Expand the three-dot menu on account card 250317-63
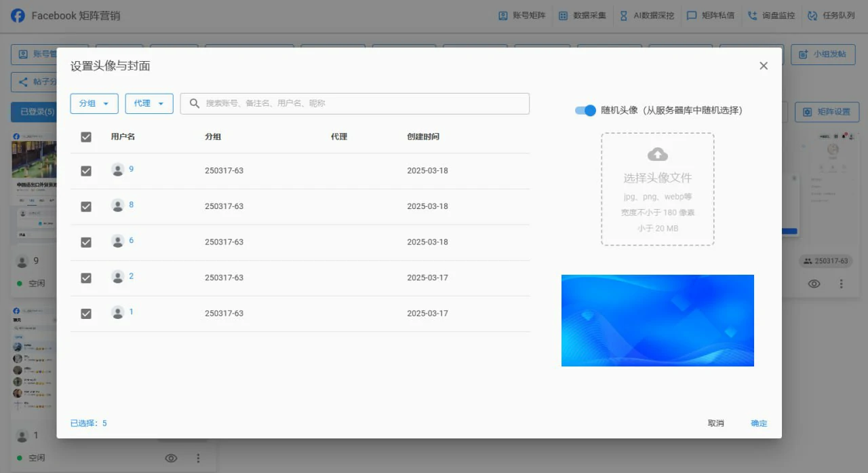868x473 pixels. point(841,284)
